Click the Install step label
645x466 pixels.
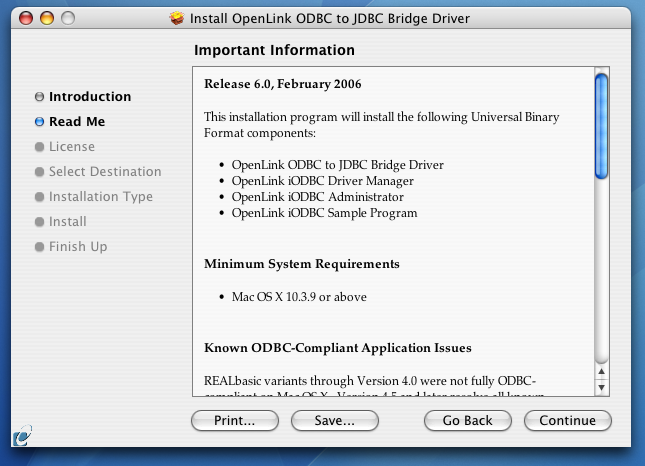[x=68, y=222]
